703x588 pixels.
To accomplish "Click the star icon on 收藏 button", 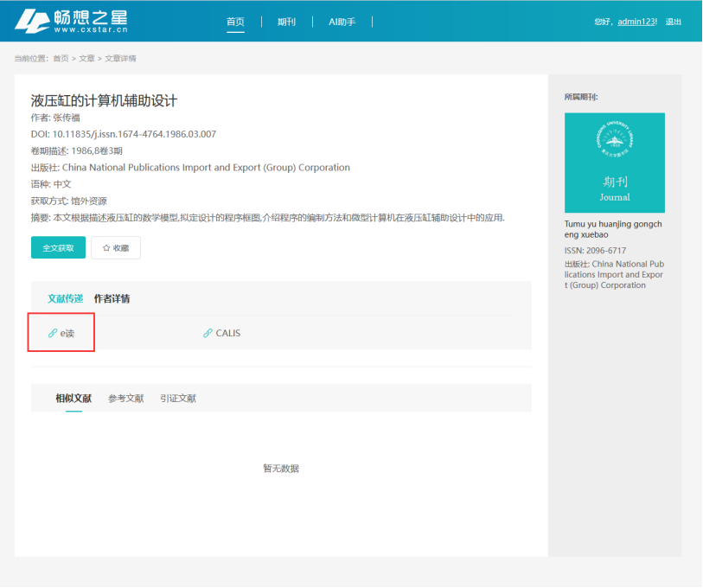I will [x=106, y=248].
